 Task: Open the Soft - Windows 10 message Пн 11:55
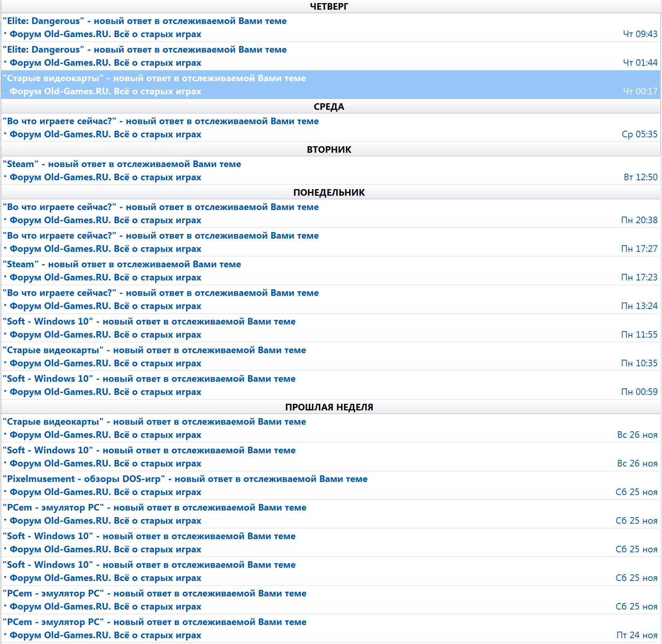(331, 328)
